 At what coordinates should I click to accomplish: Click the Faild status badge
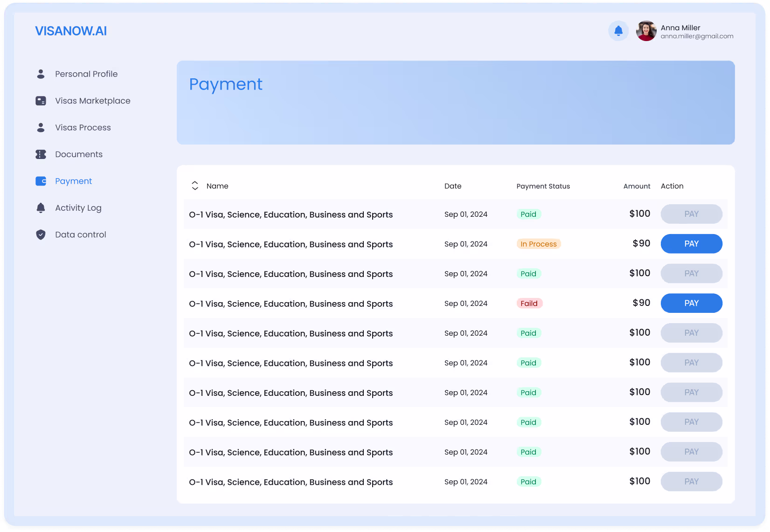tap(529, 304)
